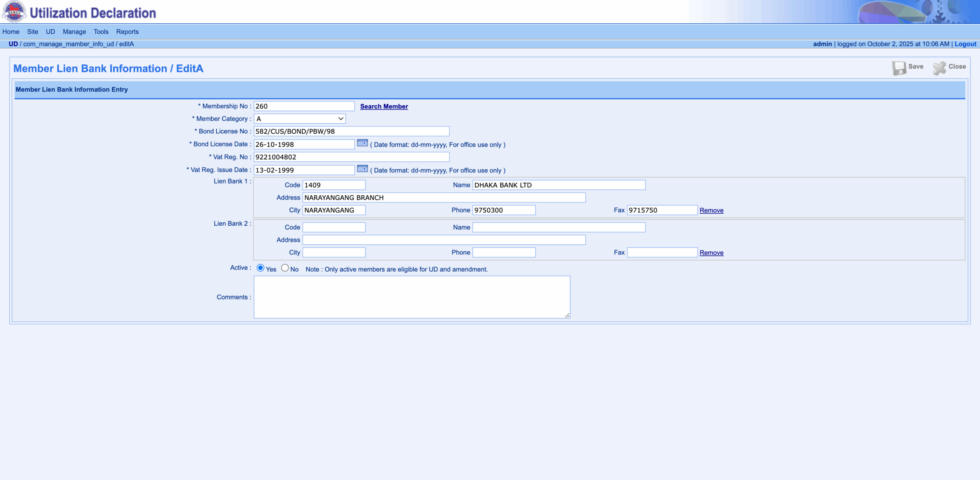
Task: Click the Utilization Declaration logo emblem
Action: coord(14,11)
